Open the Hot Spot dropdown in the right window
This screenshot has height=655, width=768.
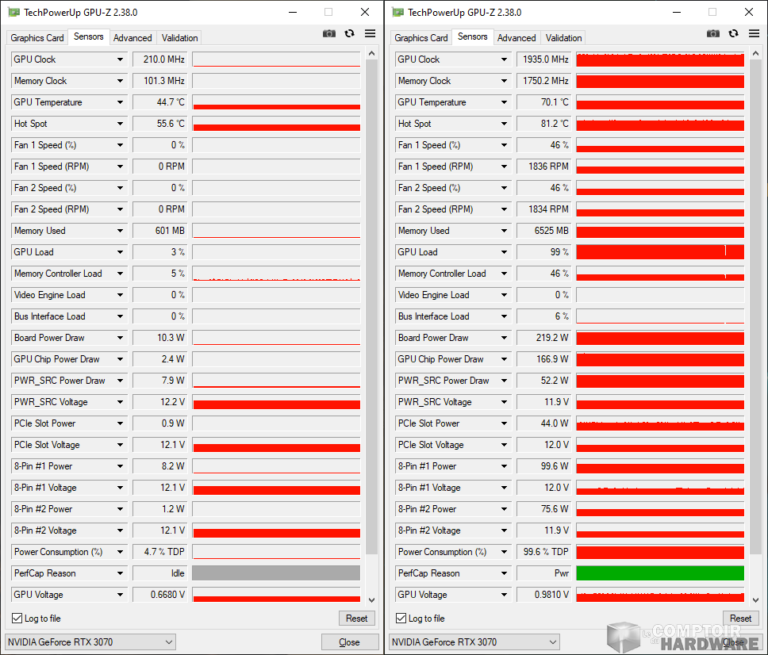(504, 124)
